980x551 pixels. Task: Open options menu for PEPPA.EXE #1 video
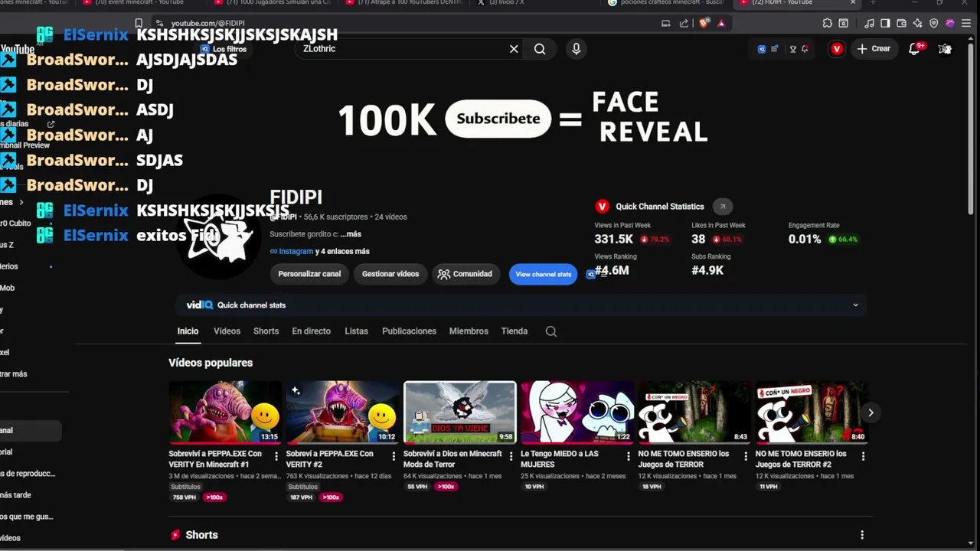tap(276, 456)
